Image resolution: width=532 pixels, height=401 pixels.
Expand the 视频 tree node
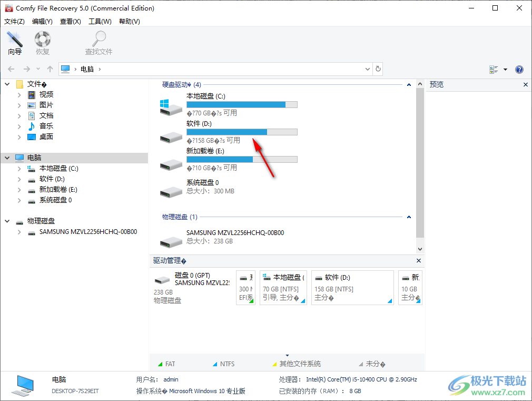click(x=19, y=95)
